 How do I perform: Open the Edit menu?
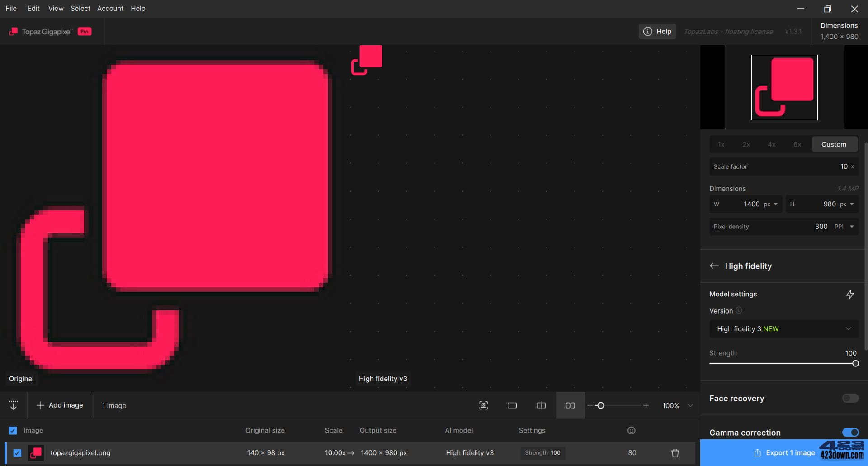point(33,8)
